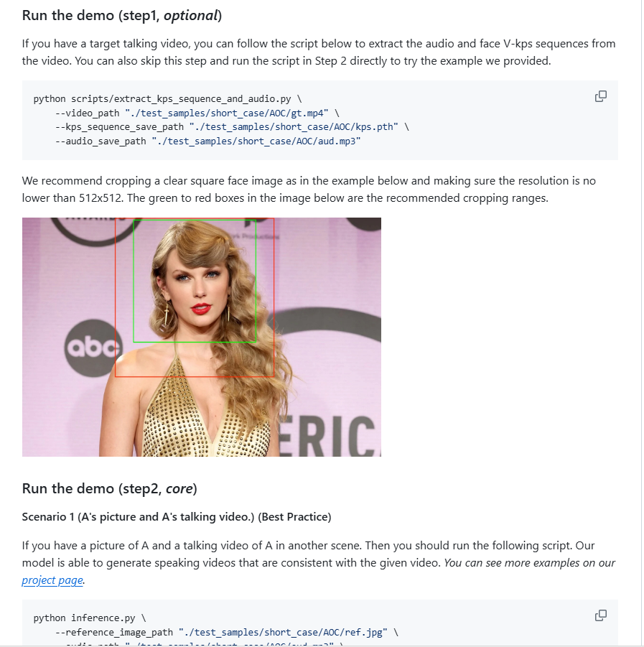This screenshot has width=644, height=647.
Task: Click the gt.mp4 path string in the code
Action: 227,113
